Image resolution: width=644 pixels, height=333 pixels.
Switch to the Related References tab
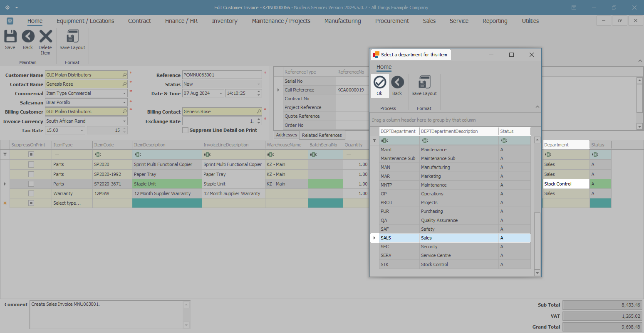click(322, 135)
